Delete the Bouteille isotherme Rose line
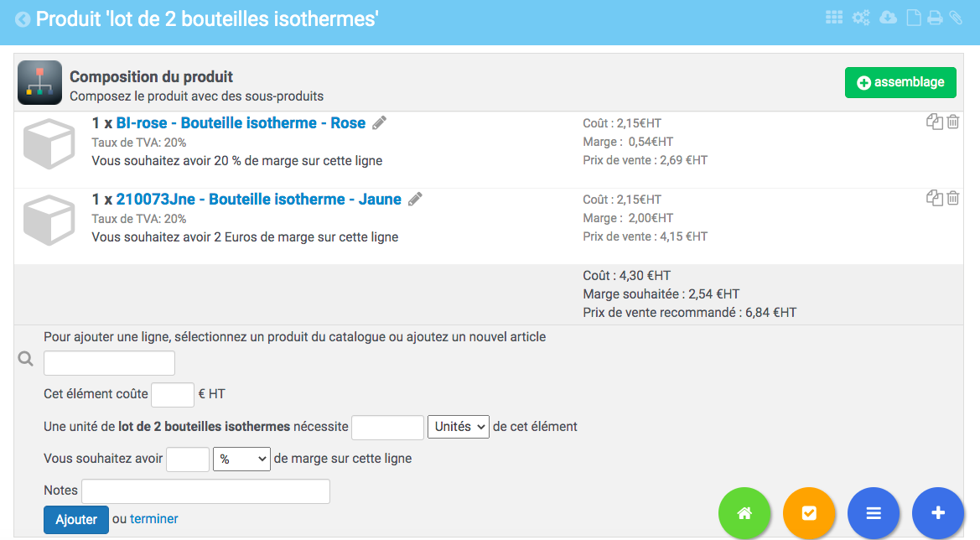The width and height of the screenshot is (980, 540). [952, 122]
